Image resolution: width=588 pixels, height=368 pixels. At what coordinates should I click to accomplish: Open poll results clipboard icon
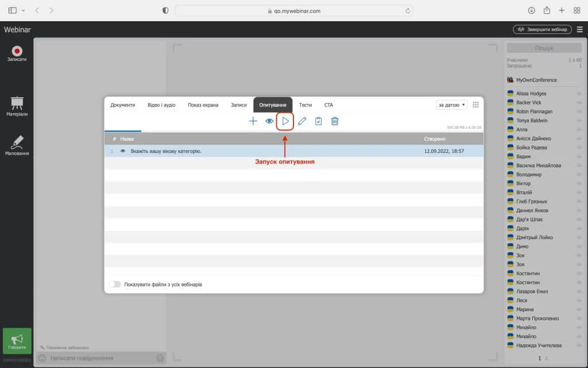(318, 121)
